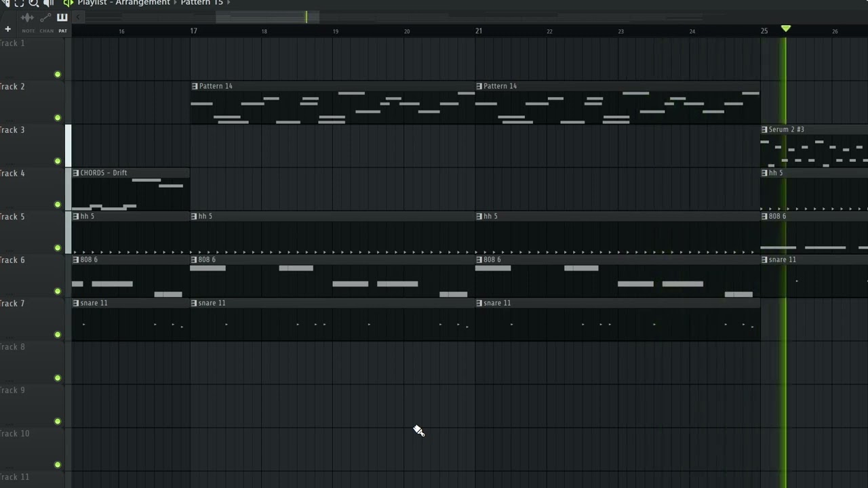This screenshot has width=868, height=488.
Task: Open clip menu of first Pattern 14
Action: [195, 86]
